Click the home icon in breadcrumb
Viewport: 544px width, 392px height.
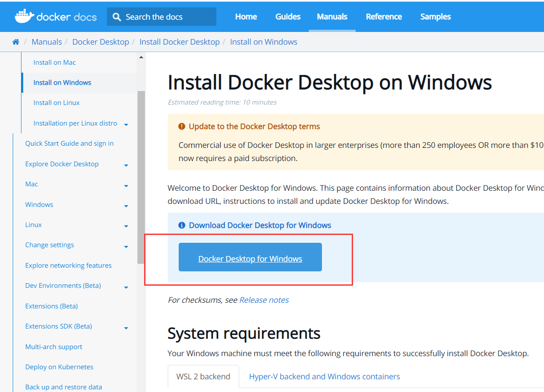coord(16,42)
